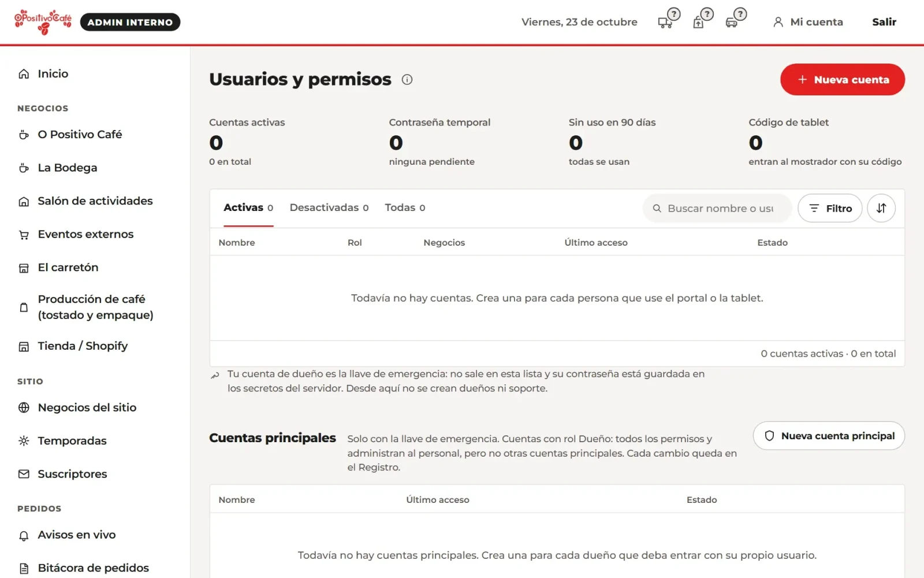924x578 pixels.
Task: Open Mi cuenta from the header
Action: click(x=808, y=22)
